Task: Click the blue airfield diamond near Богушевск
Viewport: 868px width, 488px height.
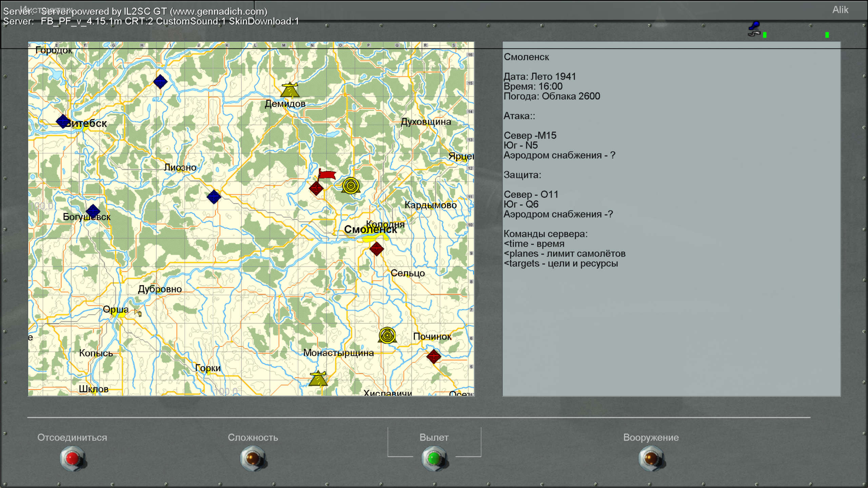Action: point(93,211)
